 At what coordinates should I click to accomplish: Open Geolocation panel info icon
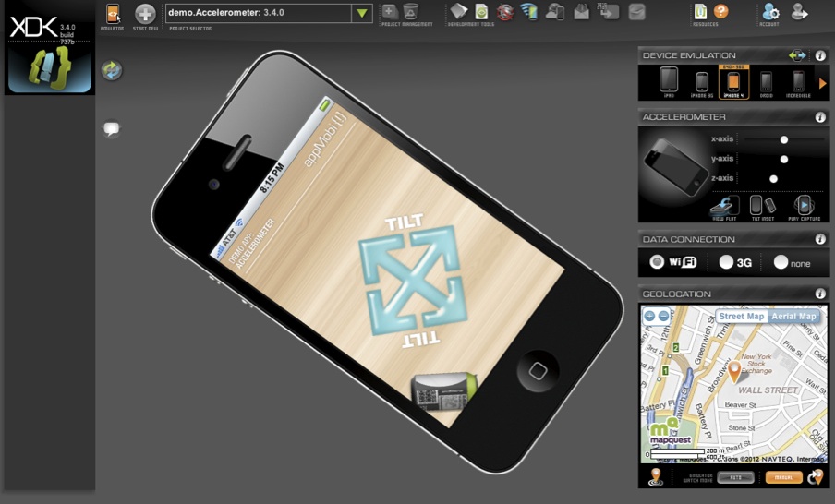pos(820,294)
